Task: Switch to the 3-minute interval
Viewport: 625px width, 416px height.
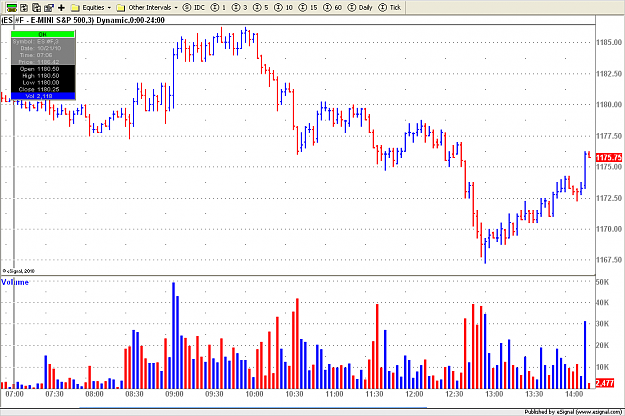Action: pyautogui.click(x=240, y=7)
